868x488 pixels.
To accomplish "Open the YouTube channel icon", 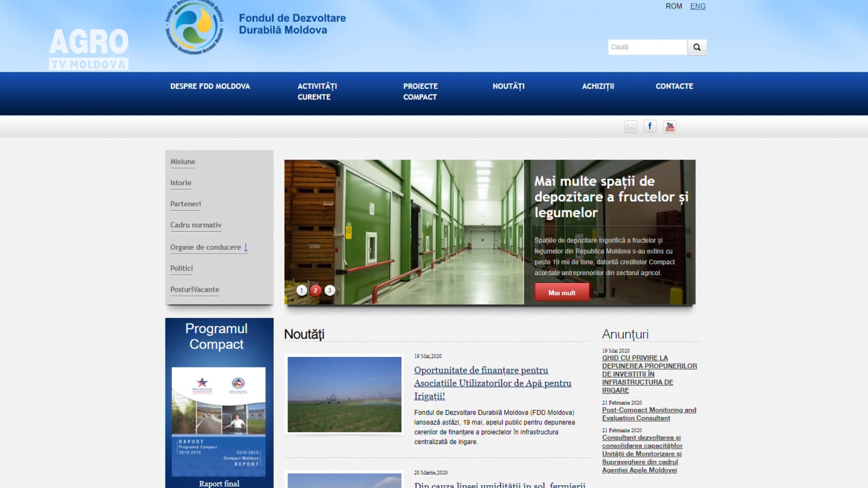I will [x=670, y=127].
